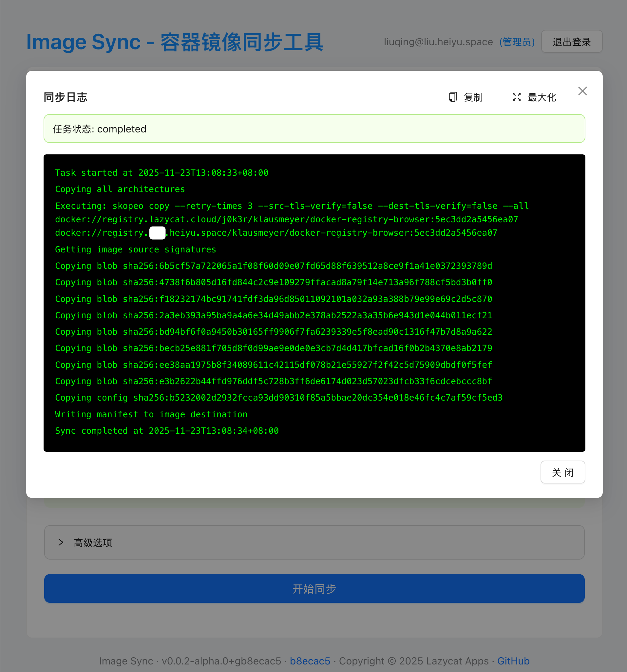Open the 管理员 link

pyautogui.click(x=517, y=42)
